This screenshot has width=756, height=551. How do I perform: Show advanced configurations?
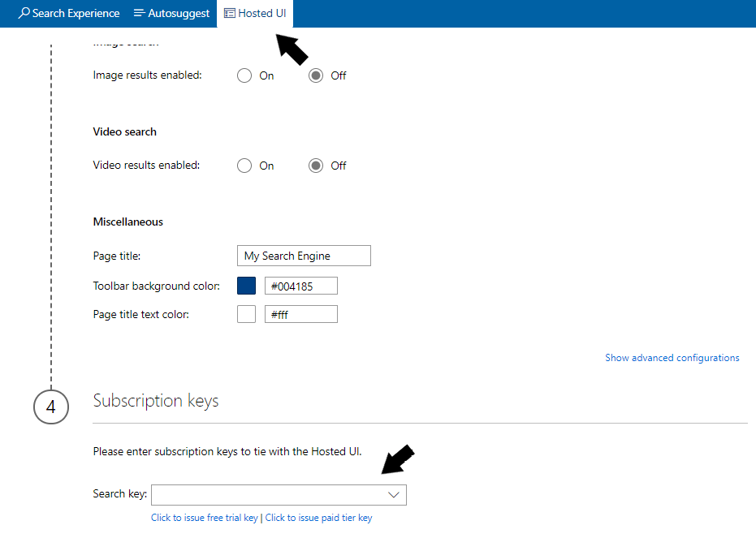[672, 358]
